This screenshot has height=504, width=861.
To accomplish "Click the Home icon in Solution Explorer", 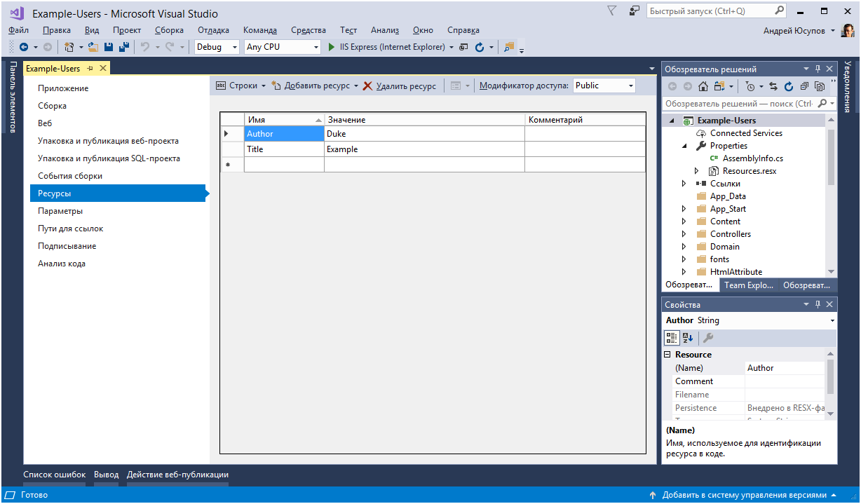I will [x=703, y=86].
